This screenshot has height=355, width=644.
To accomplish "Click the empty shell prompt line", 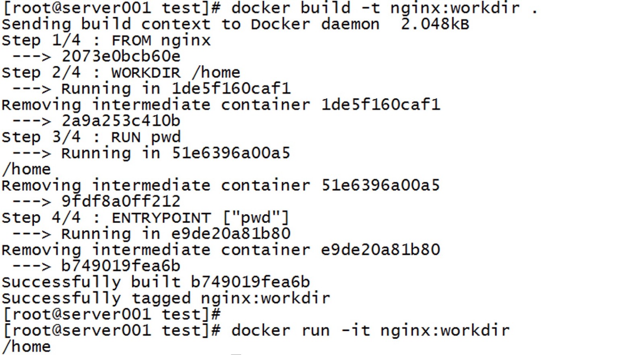I will (111, 314).
